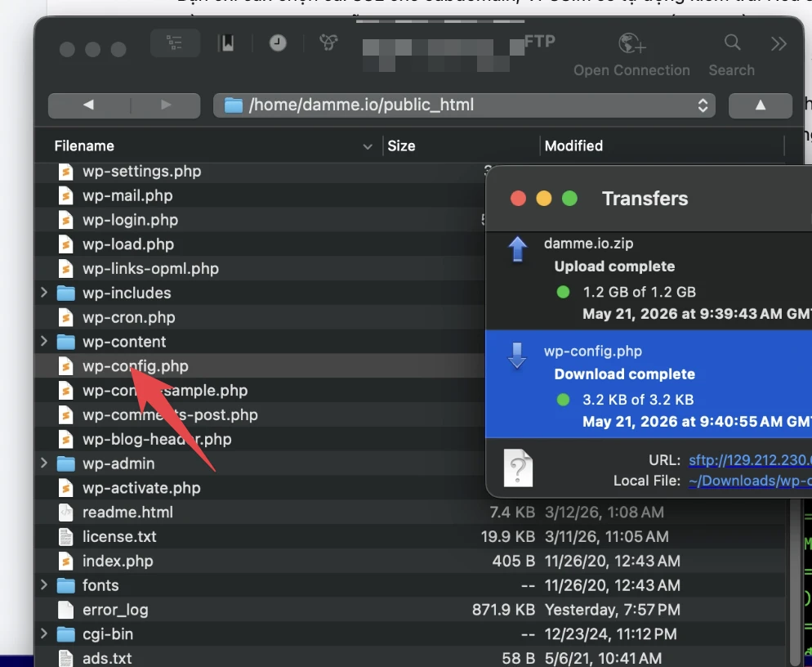The image size is (812, 667).
Task: Click license.txt file icon
Action: click(x=66, y=536)
